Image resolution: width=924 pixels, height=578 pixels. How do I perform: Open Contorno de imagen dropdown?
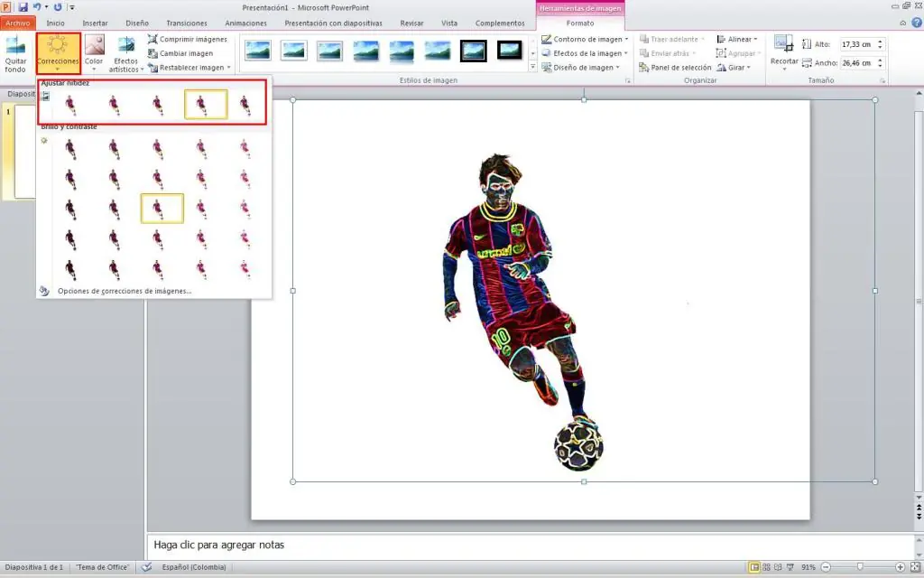pos(585,39)
